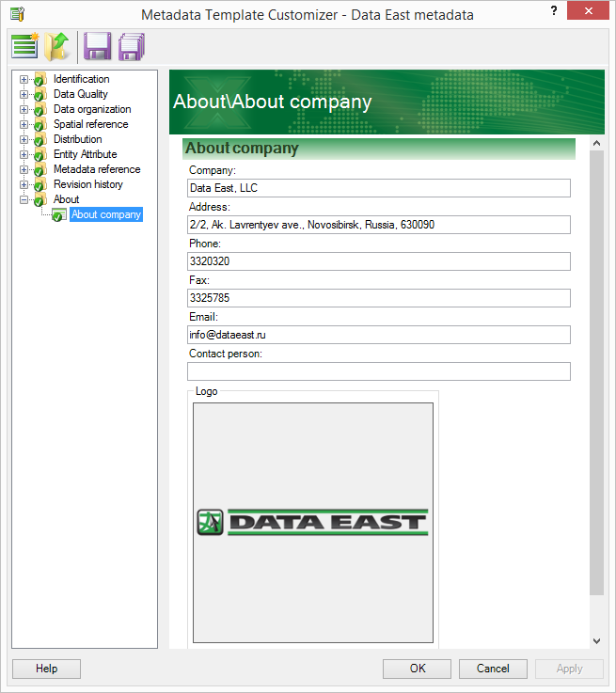Select the Metadata reference tree item
616x693 pixels.
point(96,169)
